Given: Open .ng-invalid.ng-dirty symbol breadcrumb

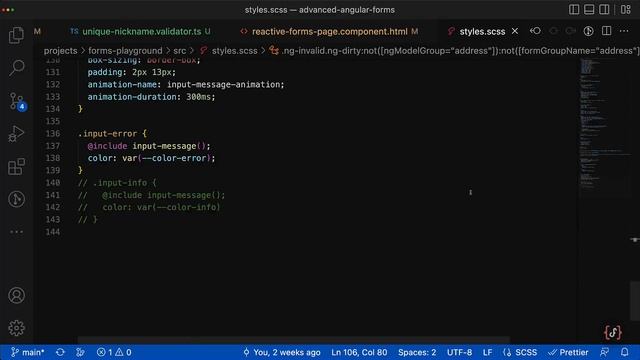Looking at the screenshot, I should [454, 51].
